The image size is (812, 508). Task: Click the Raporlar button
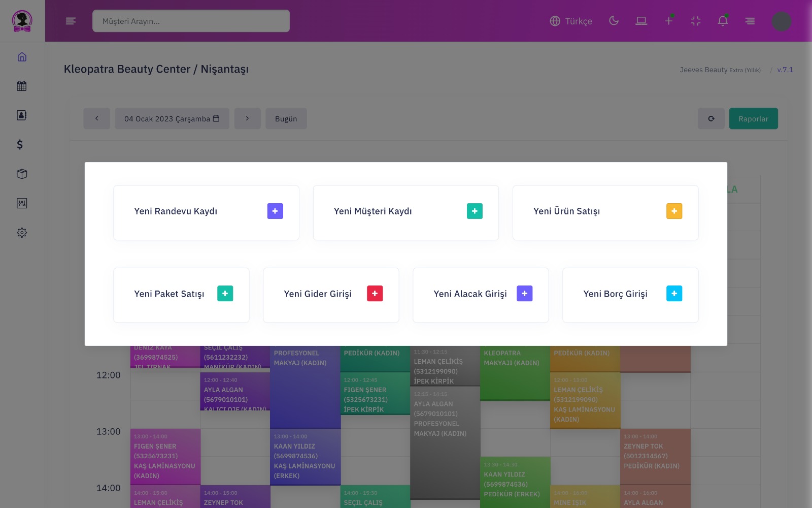[x=753, y=118]
